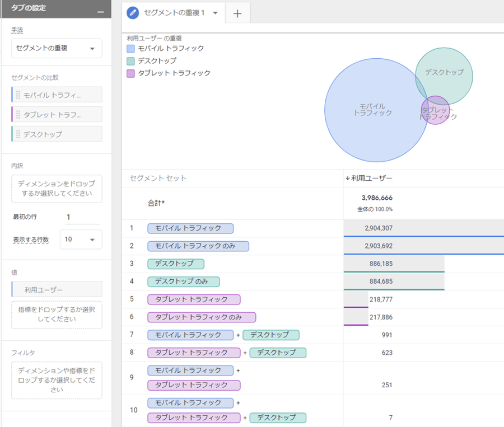Screen dimensions: 504x427
Task: Click the blue モバイル トラフィック legend swatch
Action: (x=130, y=49)
